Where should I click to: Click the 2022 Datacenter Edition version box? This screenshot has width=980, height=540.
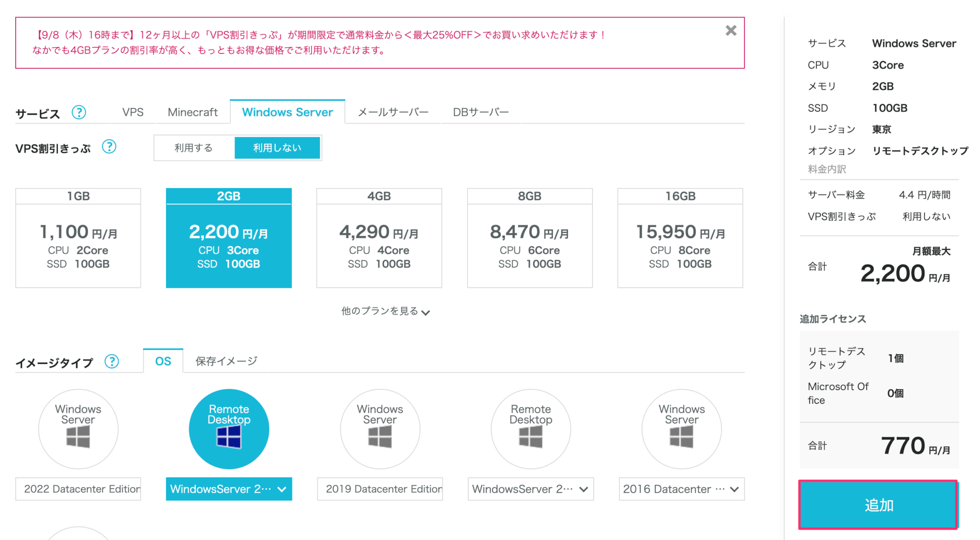pyautogui.click(x=78, y=489)
